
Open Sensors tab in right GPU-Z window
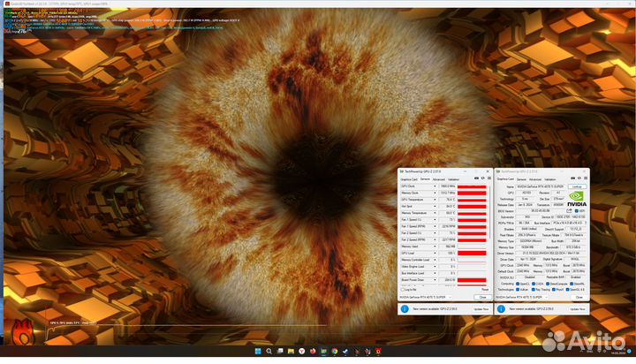point(522,179)
